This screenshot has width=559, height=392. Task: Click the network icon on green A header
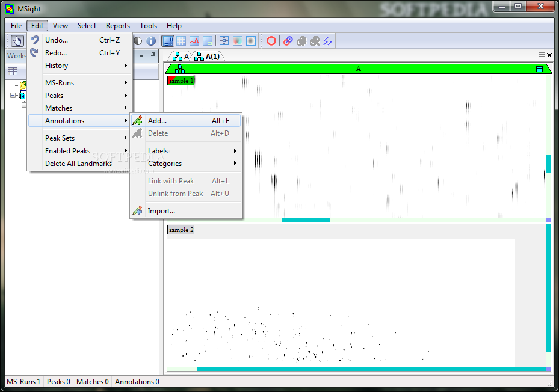click(180, 69)
